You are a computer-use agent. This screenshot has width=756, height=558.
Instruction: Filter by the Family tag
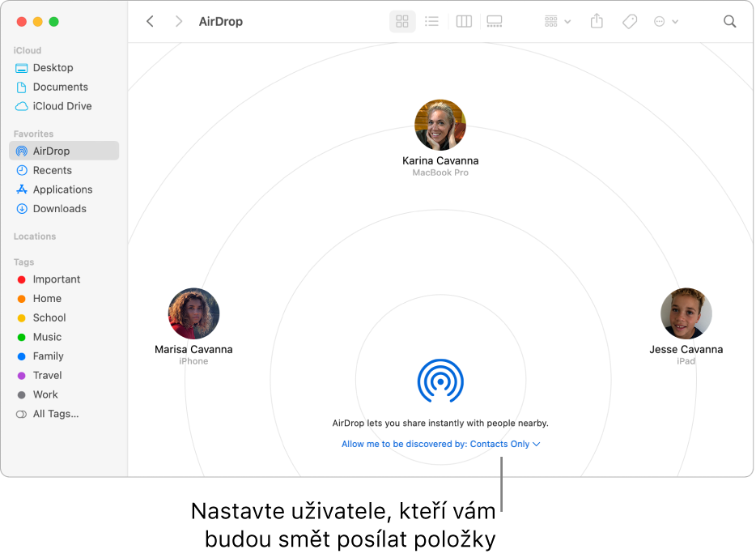(x=64, y=356)
